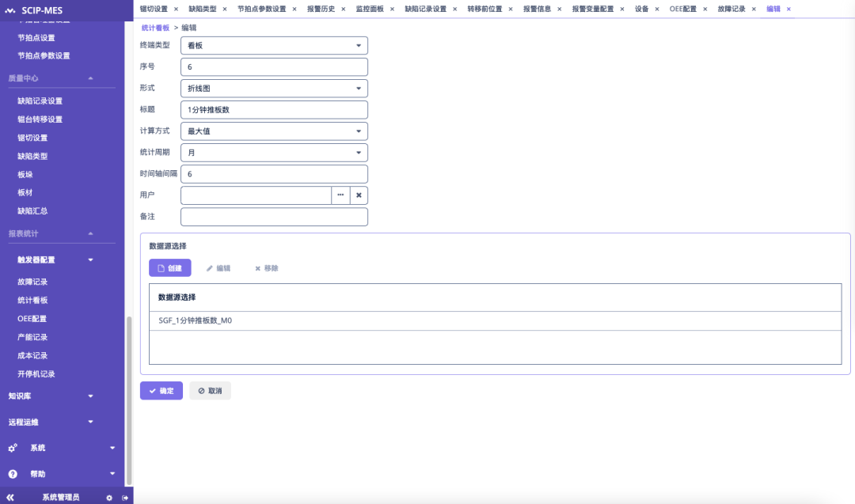Open the 统计周期 dropdown
The height and width of the screenshot is (504, 855).
pyautogui.click(x=274, y=153)
